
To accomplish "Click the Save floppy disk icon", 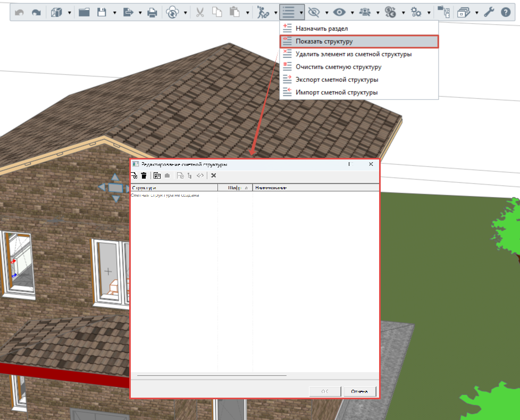I will 102,13.
